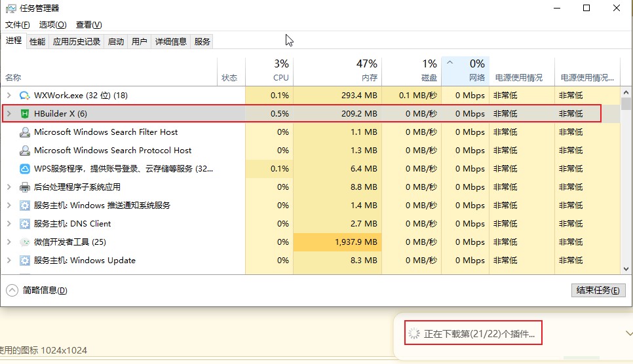Collapse to 简略信息 view
The width and height of the screenshot is (633, 364).
pos(37,291)
